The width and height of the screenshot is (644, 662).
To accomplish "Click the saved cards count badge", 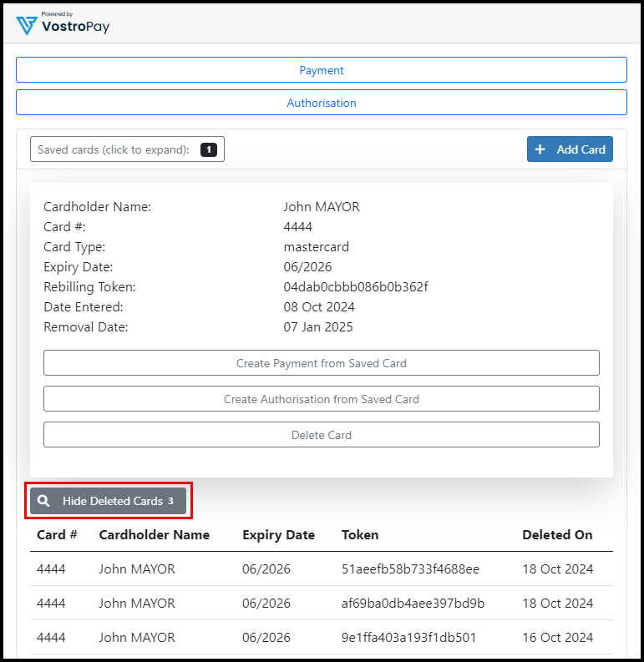I will click(x=208, y=149).
